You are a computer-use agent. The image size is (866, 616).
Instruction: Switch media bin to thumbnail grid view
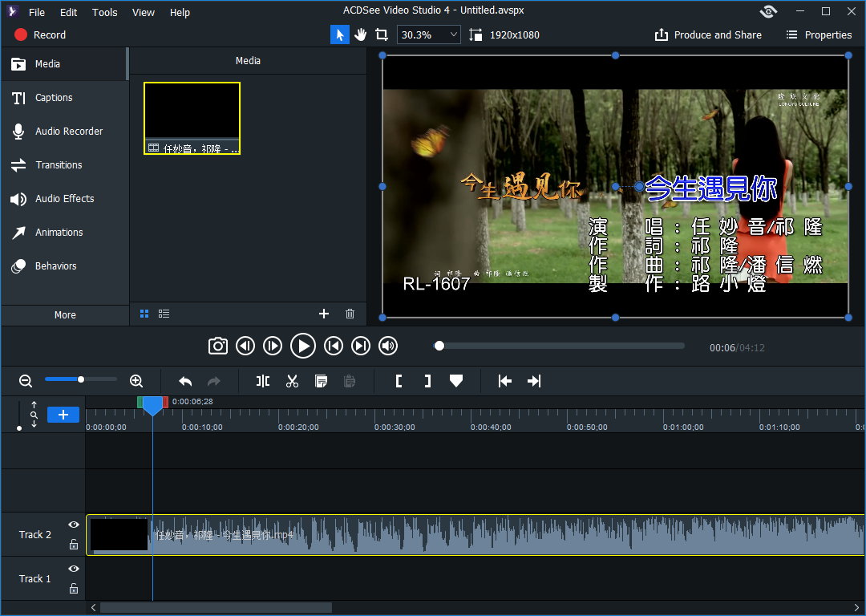tap(144, 314)
